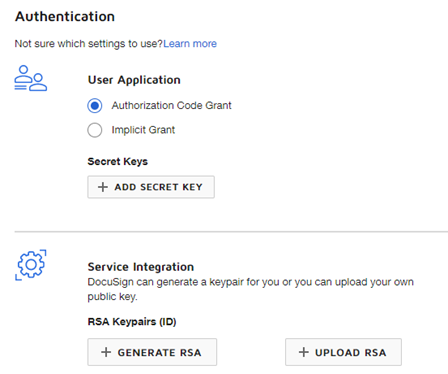Open the Learn more link

tap(190, 44)
